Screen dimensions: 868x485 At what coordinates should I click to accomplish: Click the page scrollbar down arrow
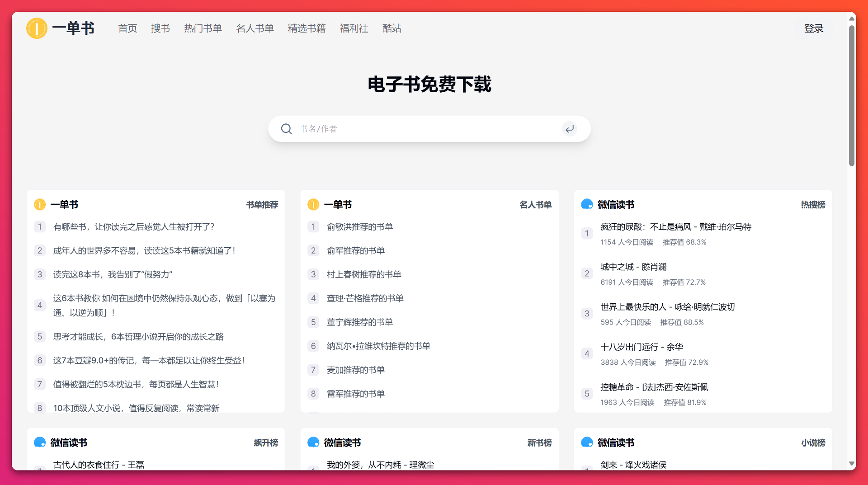click(x=851, y=464)
